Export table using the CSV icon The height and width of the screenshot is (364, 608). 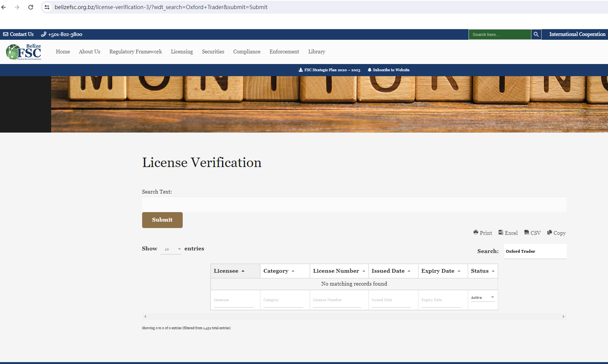tap(527, 233)
